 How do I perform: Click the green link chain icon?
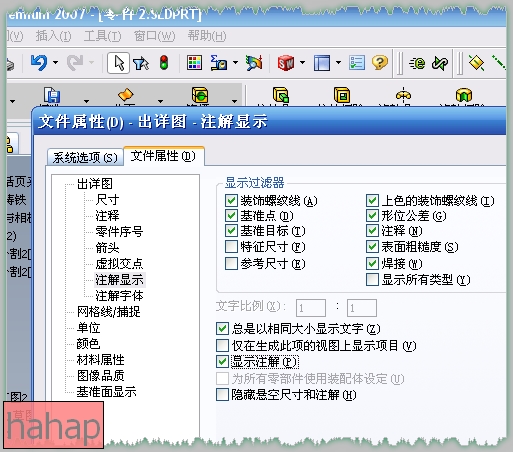pyautogui.click(x=440, y=63)
